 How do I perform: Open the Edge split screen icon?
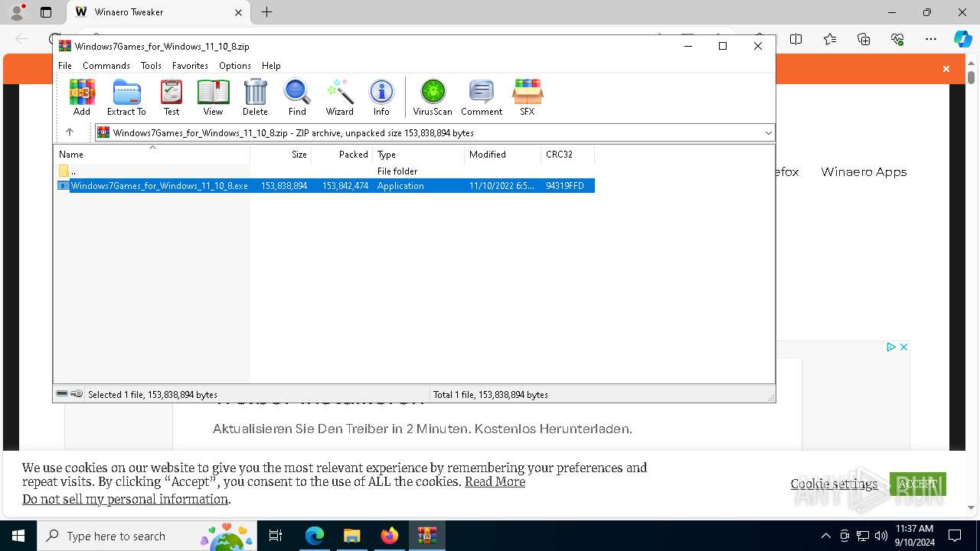click(796, 39)
